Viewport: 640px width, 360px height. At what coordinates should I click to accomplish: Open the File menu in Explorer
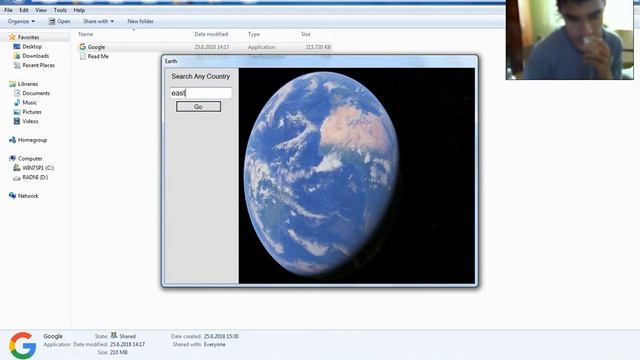(8, 10)
